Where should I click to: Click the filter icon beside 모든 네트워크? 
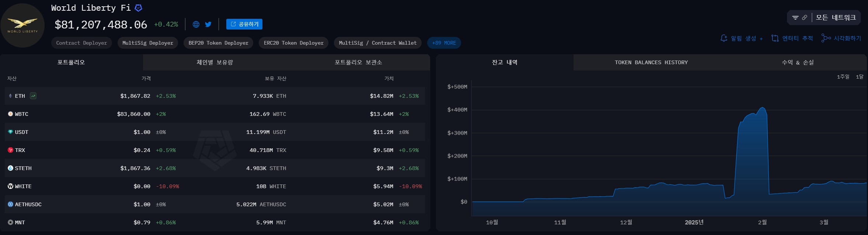tap(795, 17)
